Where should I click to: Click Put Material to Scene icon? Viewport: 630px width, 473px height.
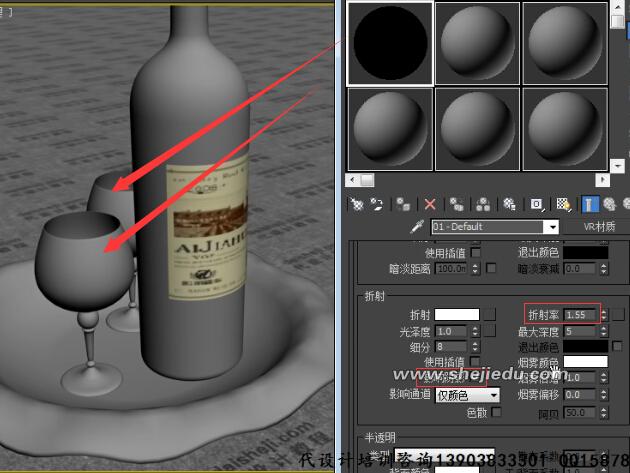(379, 204)
